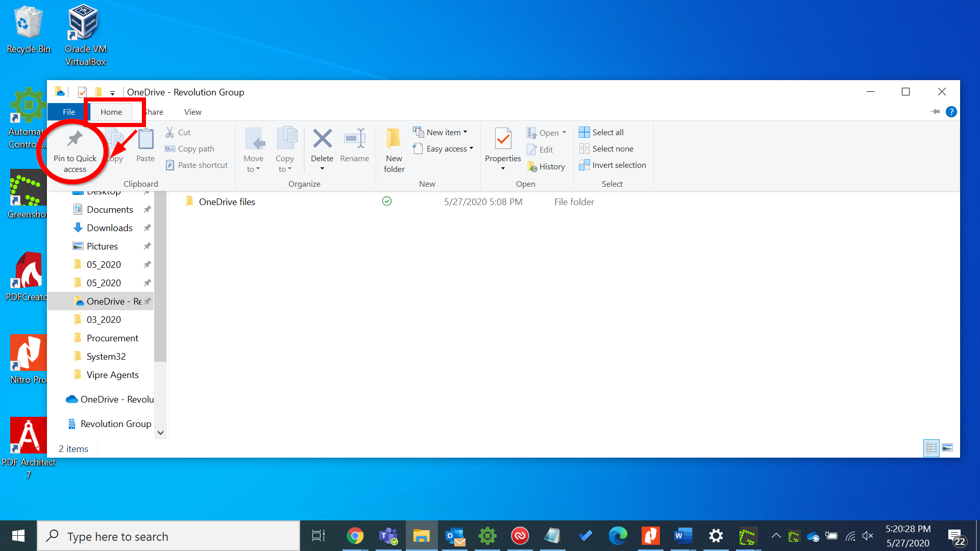The width and height of the screenshot is (980, 551).
Task: Select OneDrive - Revolu cloud entry
Action: 110,399
